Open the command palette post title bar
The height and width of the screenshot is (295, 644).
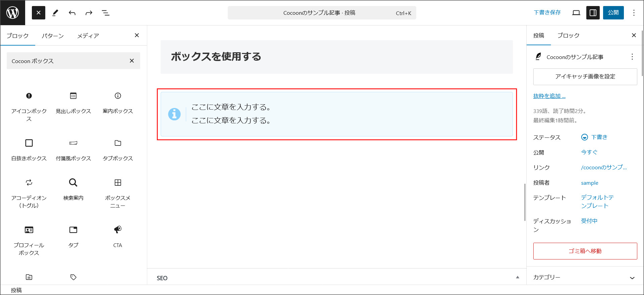pos(322,13)
